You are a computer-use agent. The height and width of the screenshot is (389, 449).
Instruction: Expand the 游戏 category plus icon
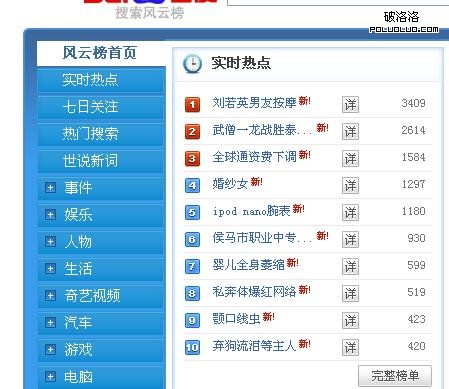click(x=50, y=350)
